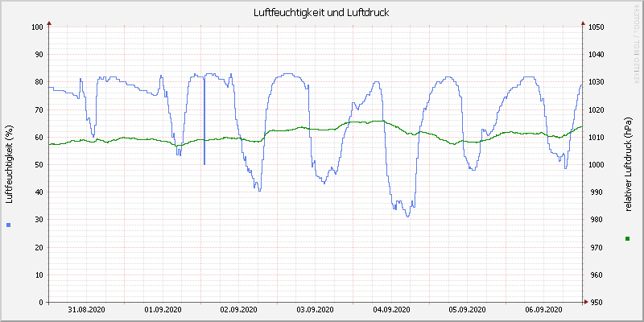644x322 pixels.
Task: Click the 960 pressure axis value
Action: [x=595, y=275]
